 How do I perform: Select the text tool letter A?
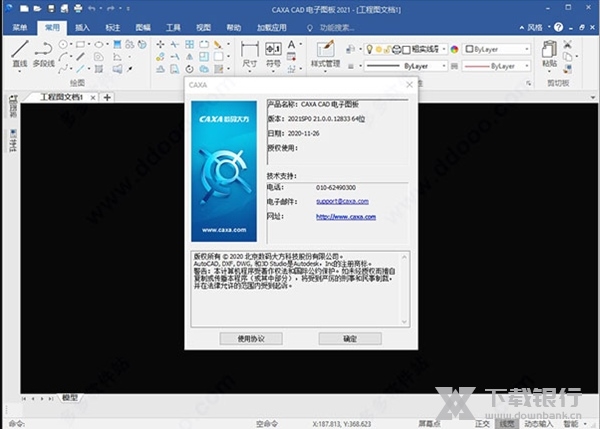292,45
